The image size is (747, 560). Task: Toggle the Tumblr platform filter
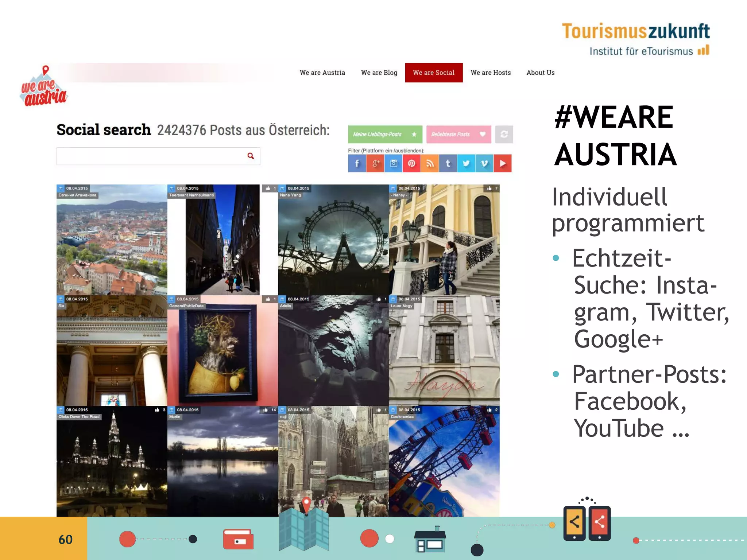pyautogui.click(x=448, y=163)
